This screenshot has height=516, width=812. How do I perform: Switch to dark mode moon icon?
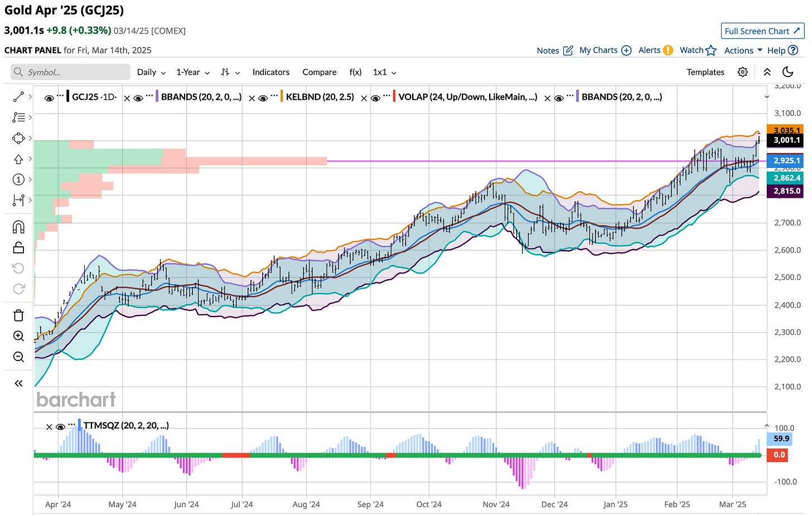(788, 72)
